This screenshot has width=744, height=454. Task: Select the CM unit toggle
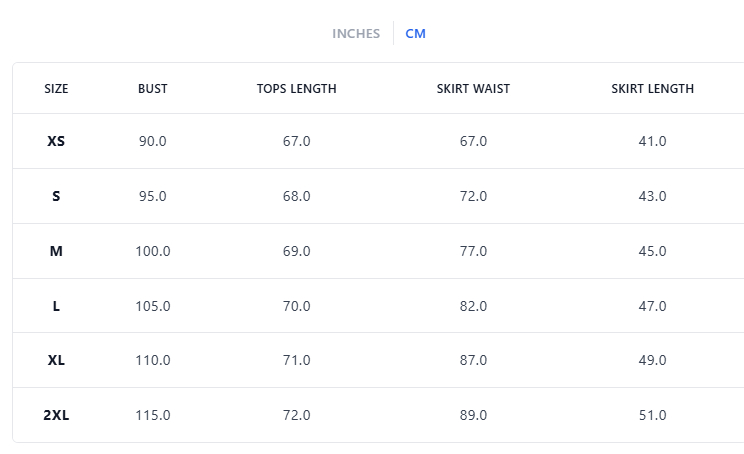tap(415, 34)
